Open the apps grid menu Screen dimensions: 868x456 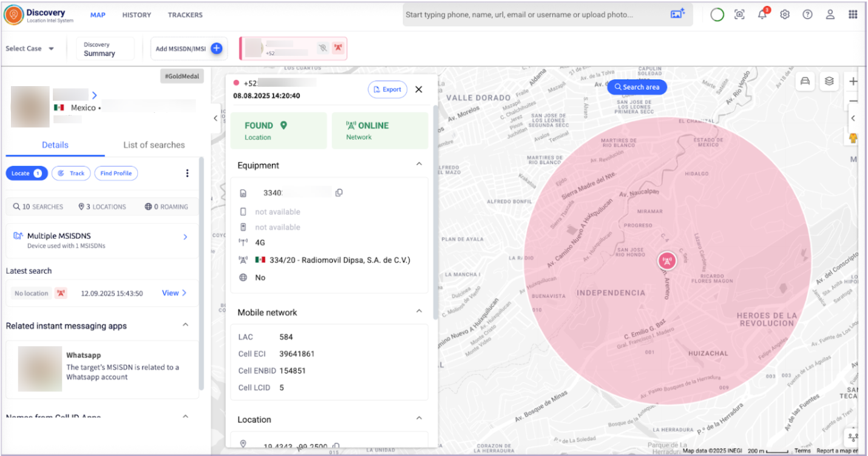click(x=853, y=15)
